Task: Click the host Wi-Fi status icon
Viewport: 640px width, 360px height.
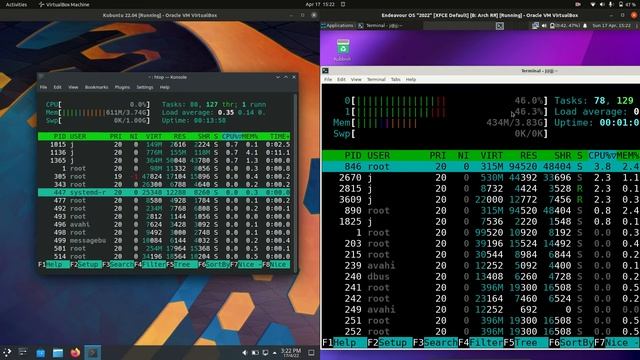Action: pos(593,4)
